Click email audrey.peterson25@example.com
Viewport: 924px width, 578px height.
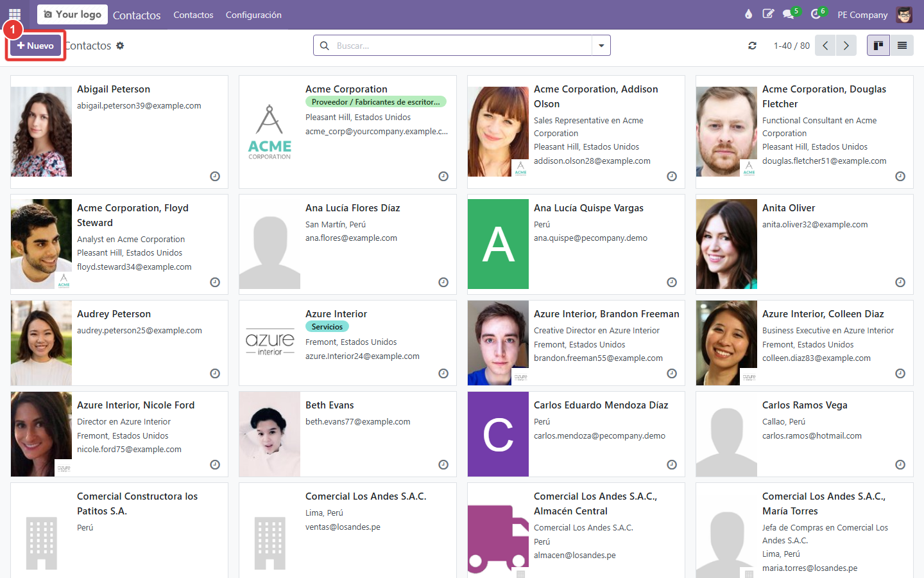[x=139, y=331]
